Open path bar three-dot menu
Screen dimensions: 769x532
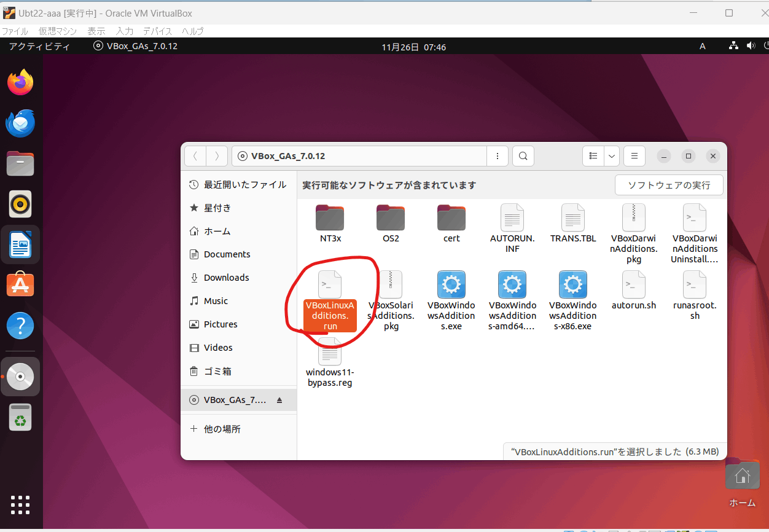497,156
